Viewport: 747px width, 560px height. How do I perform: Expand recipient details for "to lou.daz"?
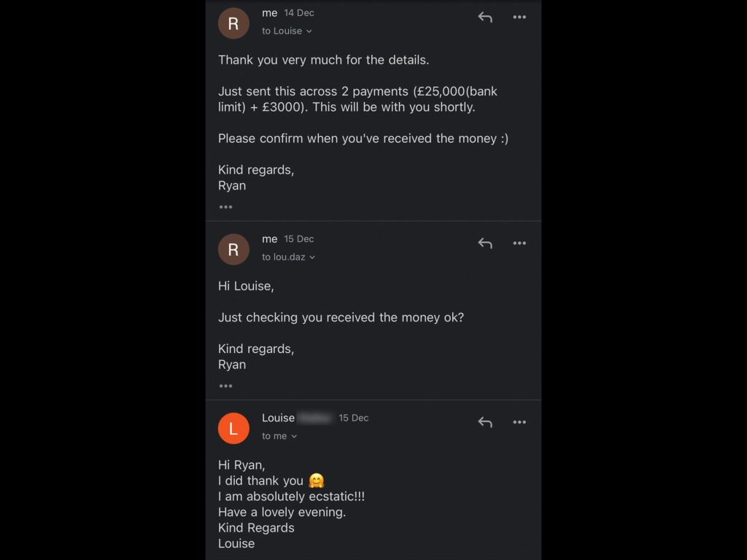pos(312,257)
